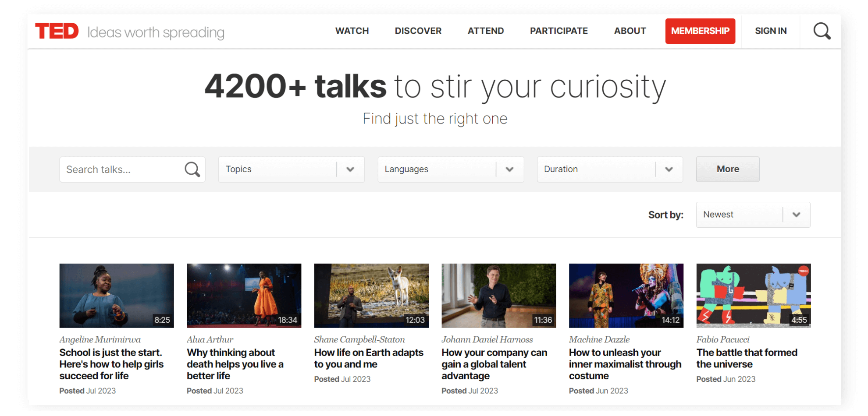Expand the Topics dropdown

tap(291, 169)
